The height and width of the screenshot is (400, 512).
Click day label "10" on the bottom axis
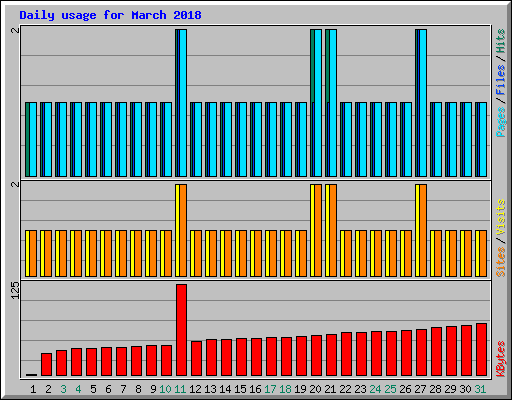coord(165,389)
